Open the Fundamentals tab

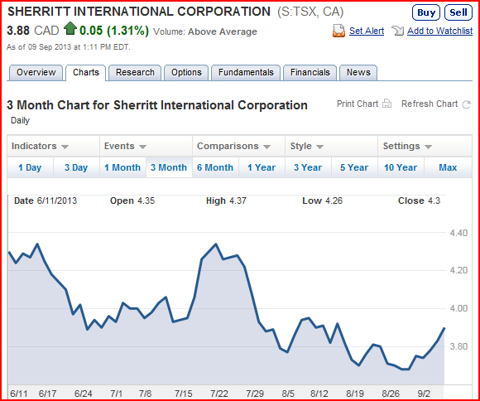click(x=246, y=72)
